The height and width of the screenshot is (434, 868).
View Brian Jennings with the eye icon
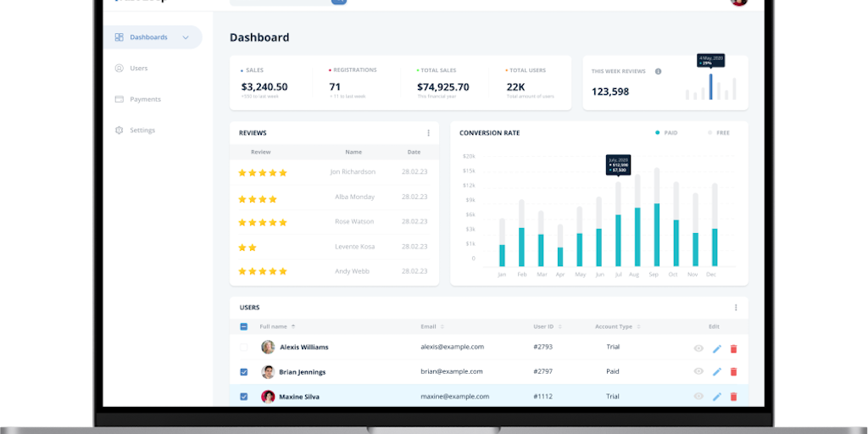(x=698, y=371)
